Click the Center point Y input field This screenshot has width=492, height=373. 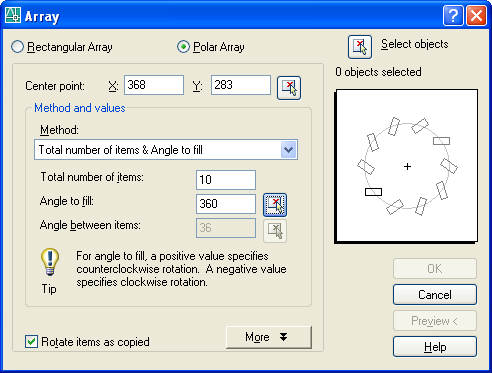241,85
